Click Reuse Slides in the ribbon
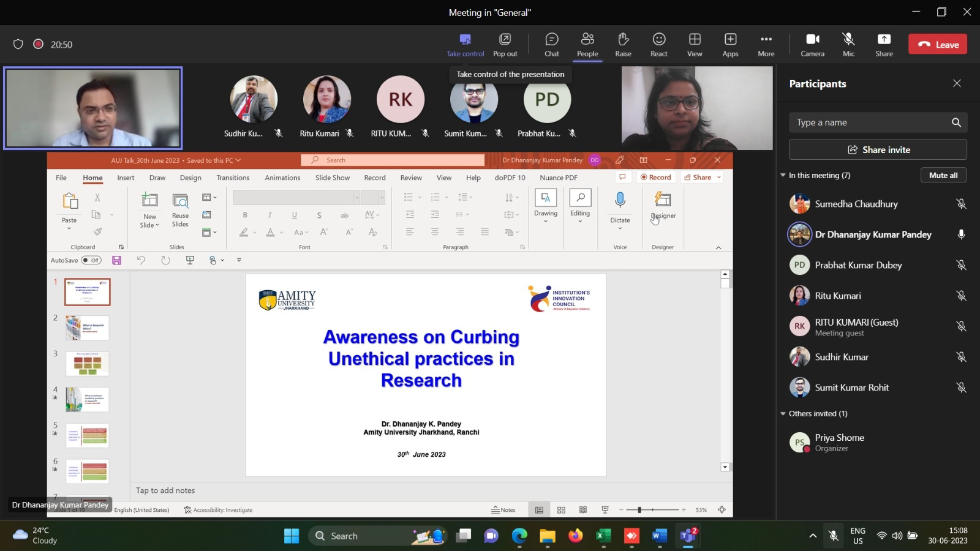Image resolution: width=980 pixels, height=551 pixels. pos(180,210)
